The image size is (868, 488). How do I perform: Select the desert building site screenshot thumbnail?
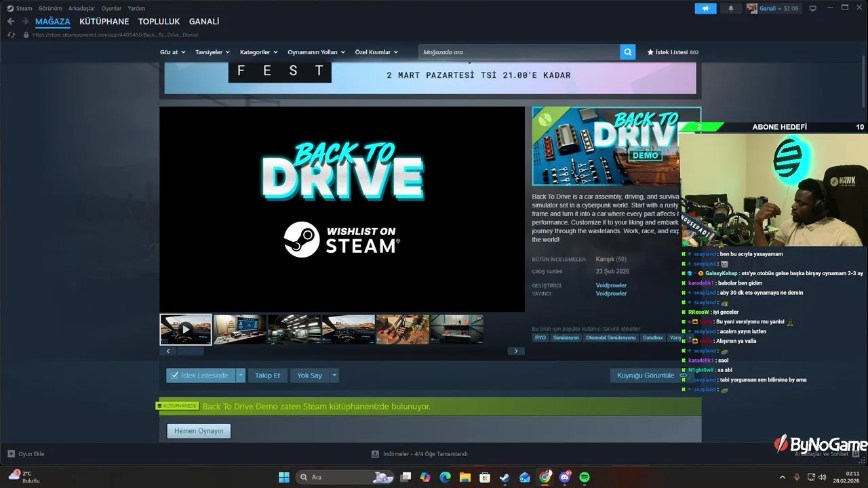(x=403, y=329)
